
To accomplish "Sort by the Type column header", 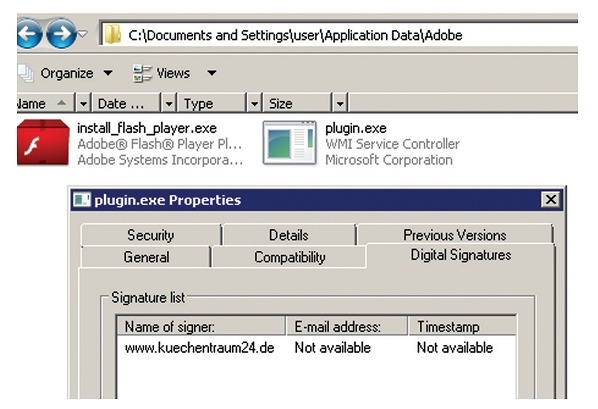I will (x=212, y=103).
